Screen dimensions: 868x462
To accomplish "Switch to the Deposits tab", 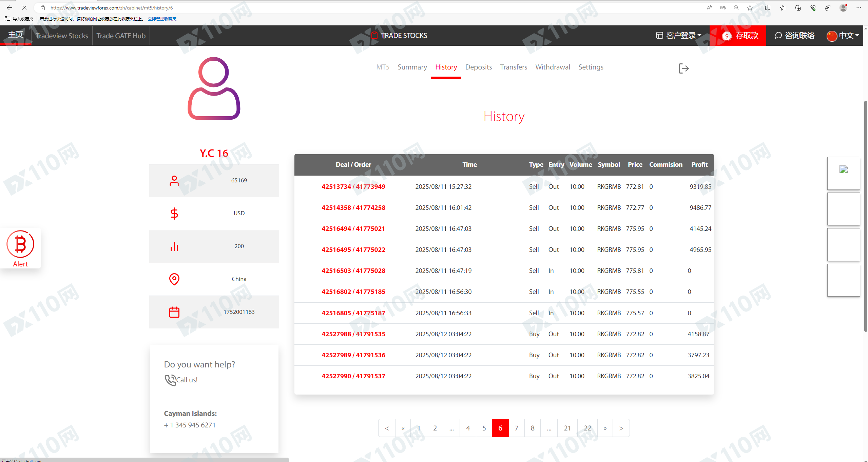I will 478,67.
